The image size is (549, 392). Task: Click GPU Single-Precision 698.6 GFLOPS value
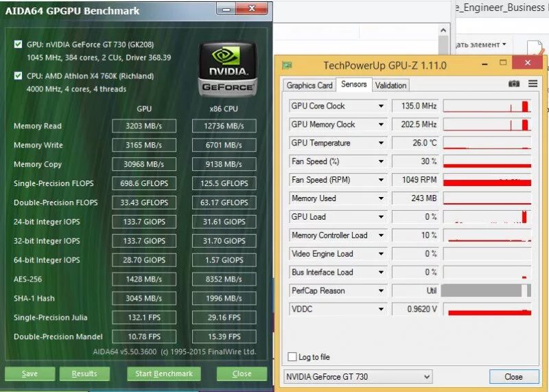pos(144,183)
